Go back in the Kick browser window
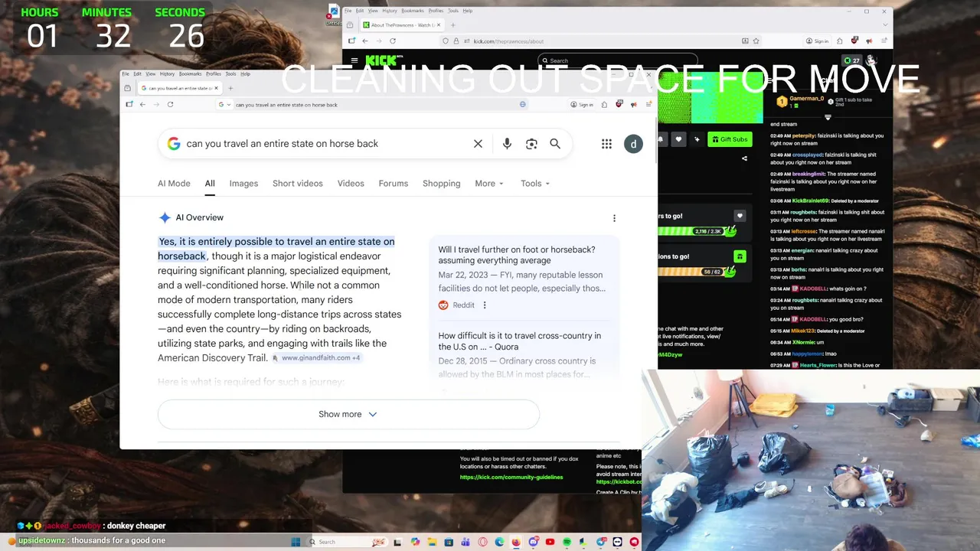Screen dimensions: 980x551 [365, 41]
